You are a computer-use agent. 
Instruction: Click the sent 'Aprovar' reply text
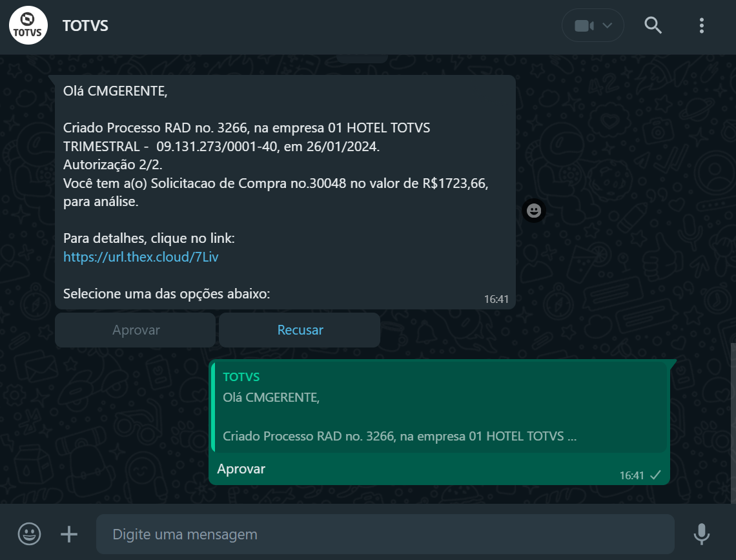click(x=241, y=469)
